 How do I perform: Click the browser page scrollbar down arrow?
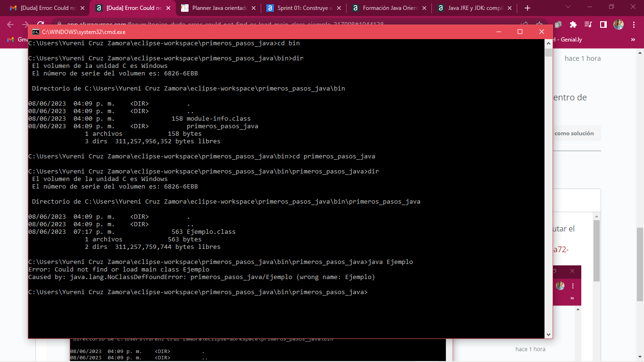tap(640, 358)
